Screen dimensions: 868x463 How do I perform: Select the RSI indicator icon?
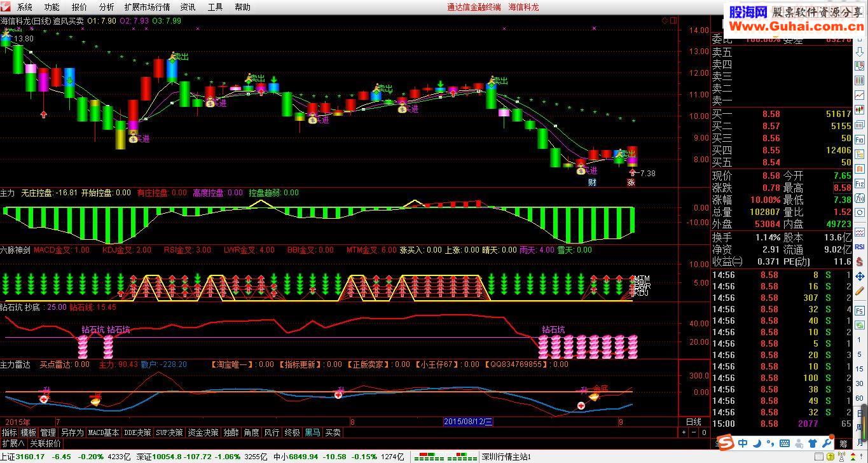pyautogui.click(x=860, y=246)
